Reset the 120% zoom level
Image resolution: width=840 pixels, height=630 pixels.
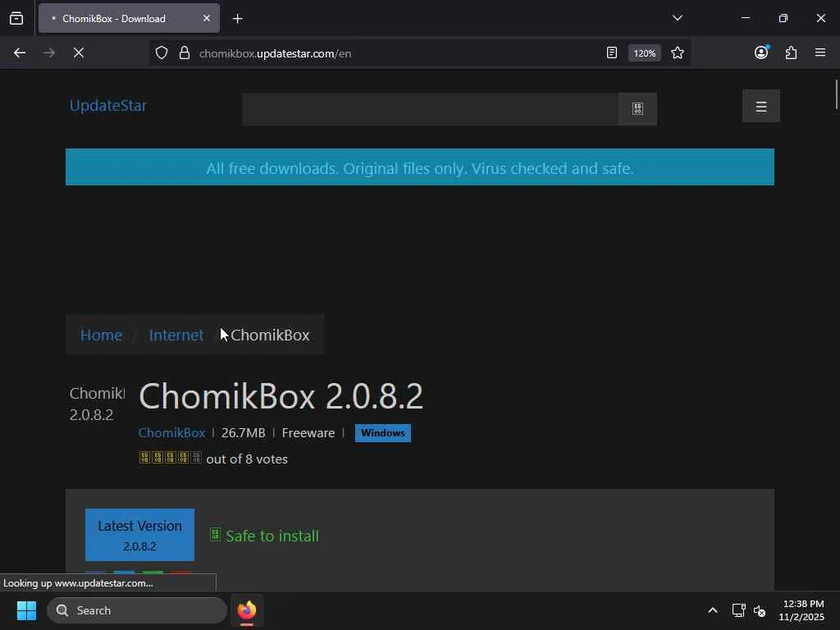pyautogui.click(x=644, y=53)
